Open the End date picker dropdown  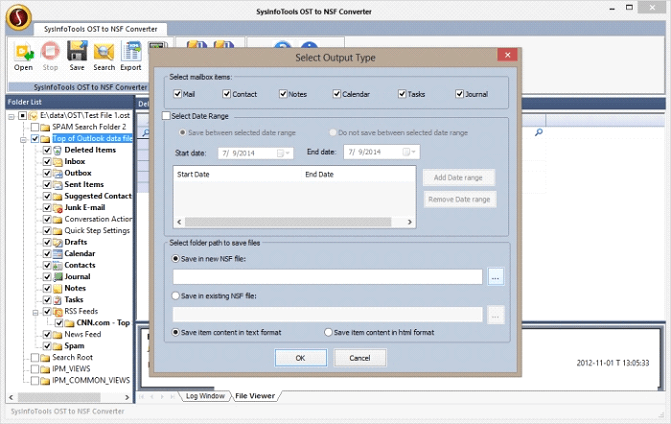coord(410,152)
